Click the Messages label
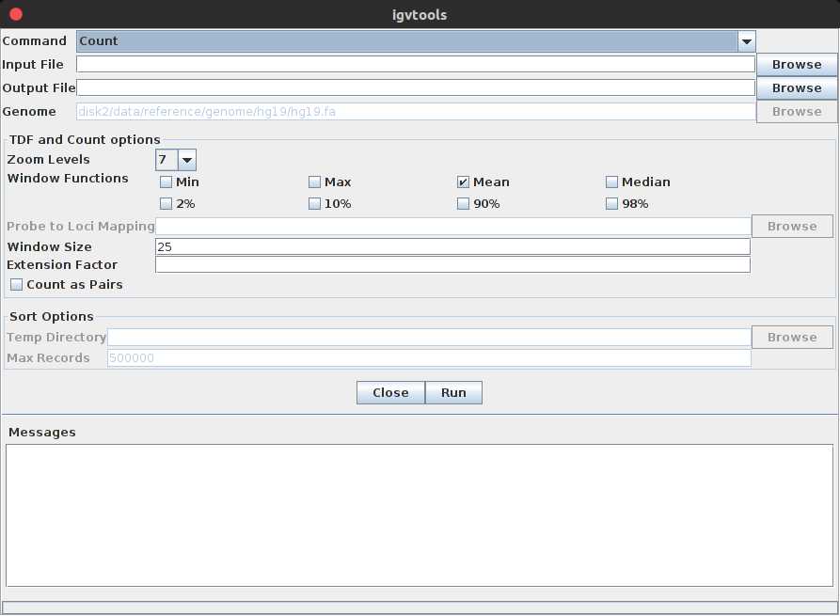840x616 pixels. point(42,433)
